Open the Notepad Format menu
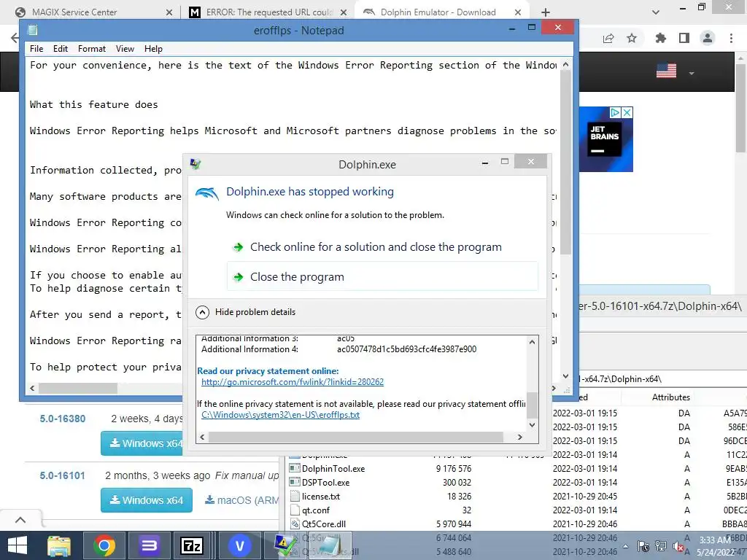747x560 pixels. point(92,49)
